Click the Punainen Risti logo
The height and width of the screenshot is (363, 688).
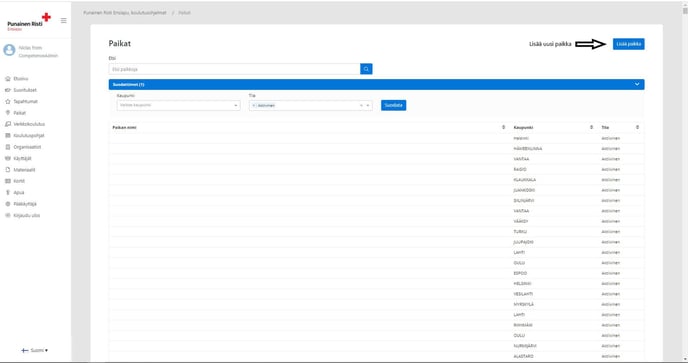click(x=29, y=22)
